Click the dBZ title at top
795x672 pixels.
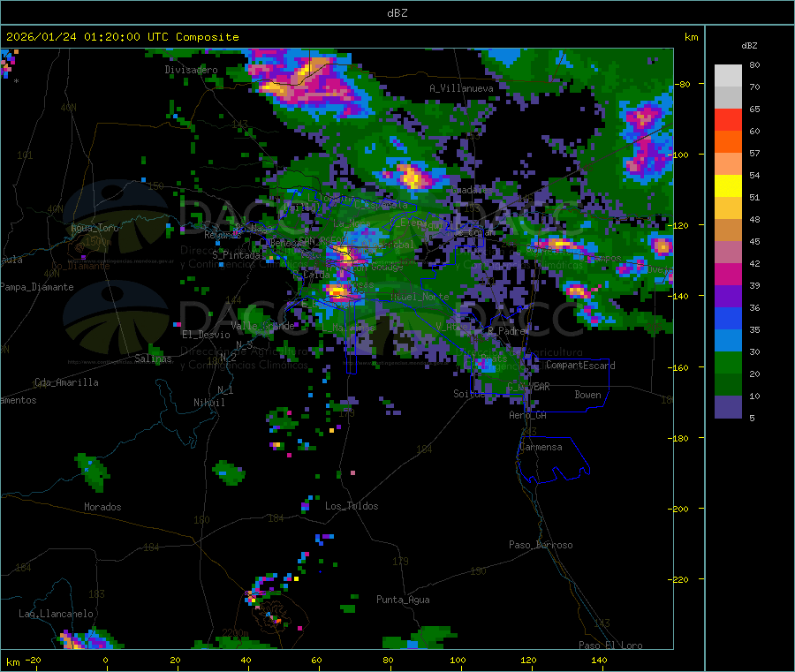tap(397, 13)
